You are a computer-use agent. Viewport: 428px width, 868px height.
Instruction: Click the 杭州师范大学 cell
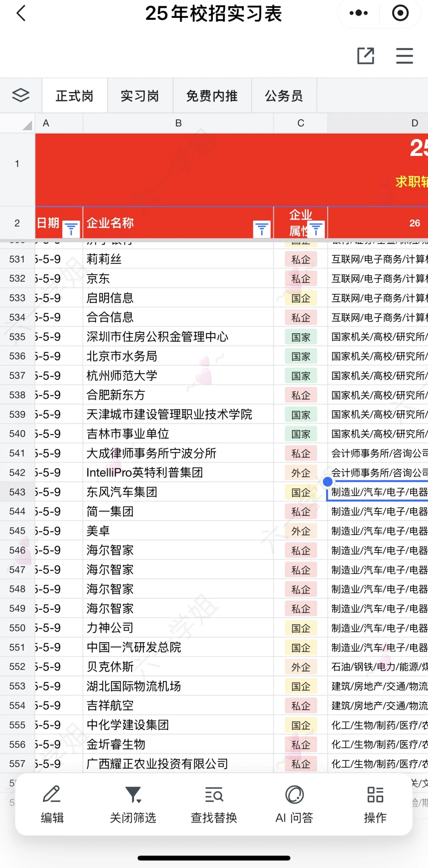[178, 376]
